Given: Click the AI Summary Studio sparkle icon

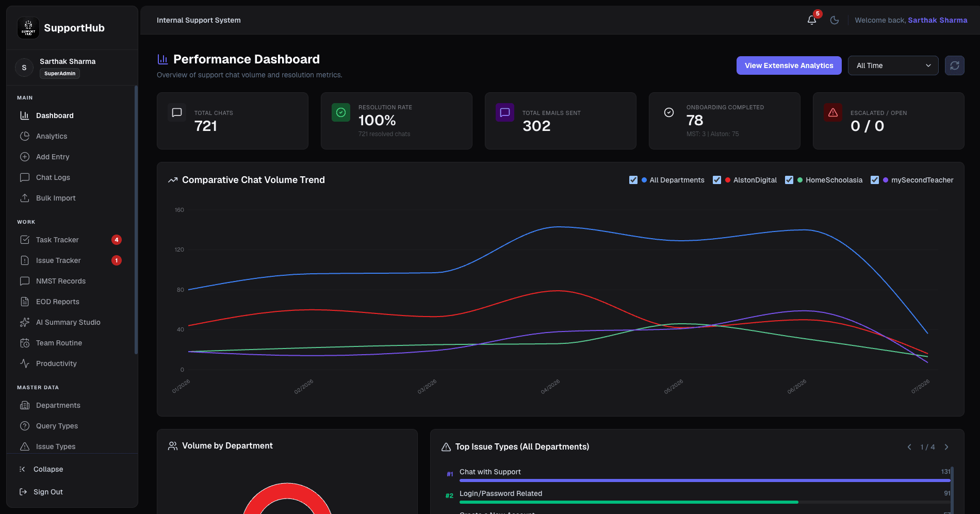Looking at the screenshot, I should pyautogui.click(x=25, y=322).
